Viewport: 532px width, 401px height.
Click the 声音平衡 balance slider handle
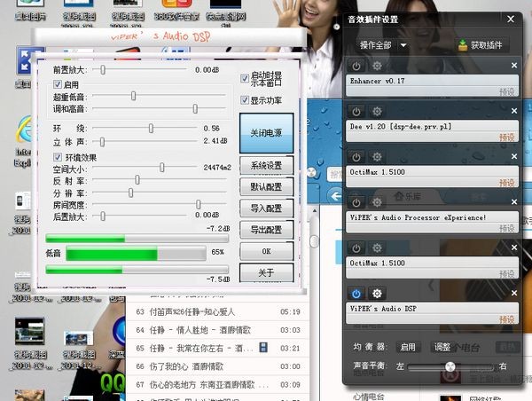450,366
